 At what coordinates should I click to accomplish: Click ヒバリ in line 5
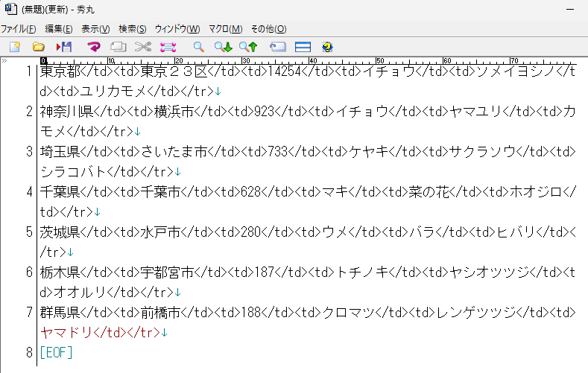[516, 232]
